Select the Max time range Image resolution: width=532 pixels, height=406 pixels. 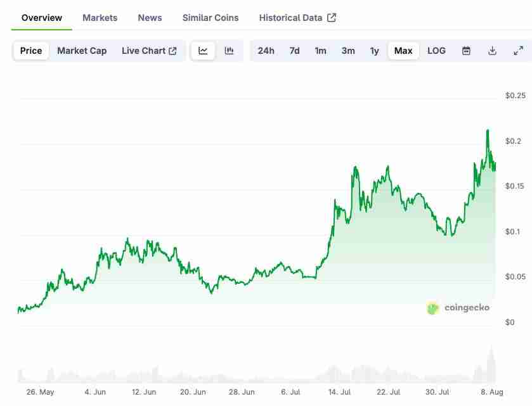click(x=403, y=51)
